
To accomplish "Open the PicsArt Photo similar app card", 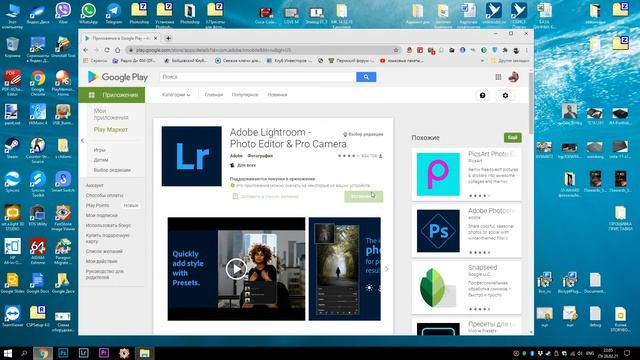I will 467,174.
